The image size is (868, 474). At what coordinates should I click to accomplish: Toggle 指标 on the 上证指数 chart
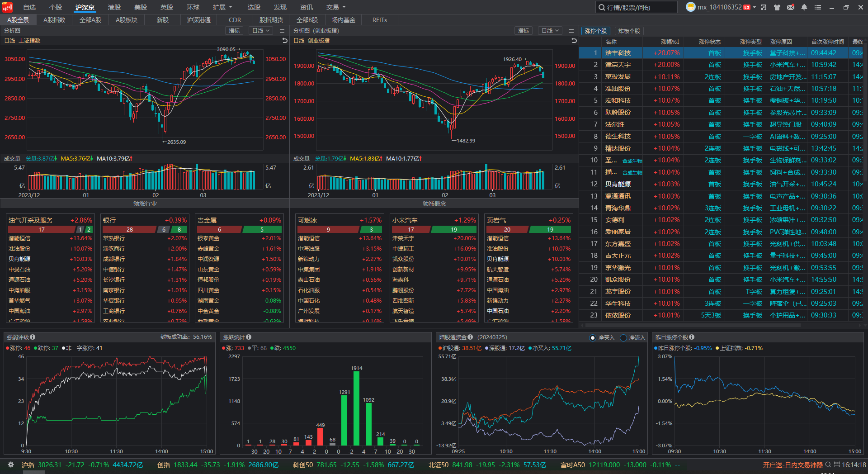pos(234,31)
